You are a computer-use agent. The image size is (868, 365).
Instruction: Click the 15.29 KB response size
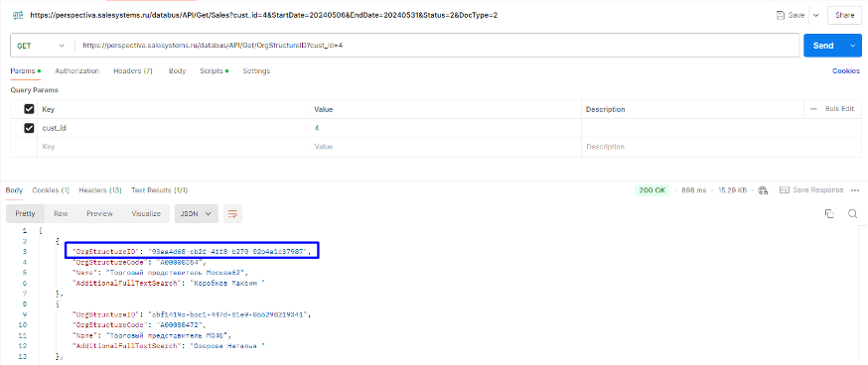732,190
